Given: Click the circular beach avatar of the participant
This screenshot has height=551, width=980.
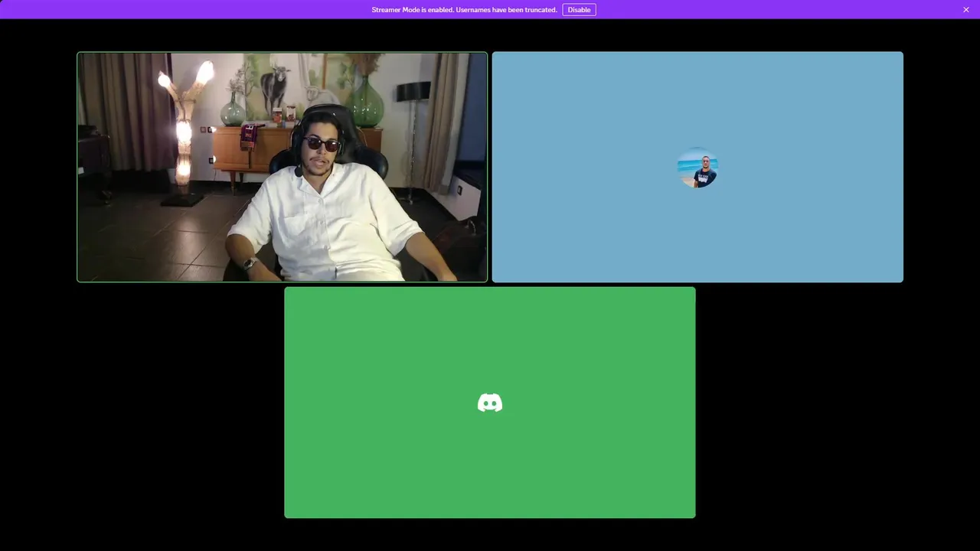Looking at the screenshot, I should click(x=697, y=168).
